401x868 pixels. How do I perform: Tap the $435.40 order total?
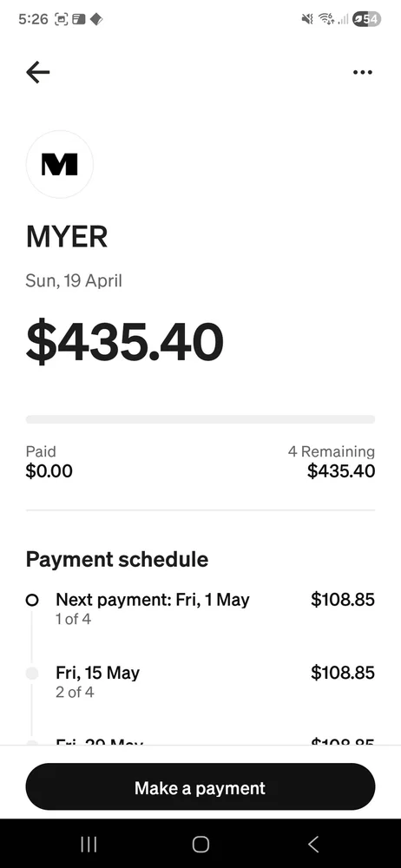[x=125, y=342]
